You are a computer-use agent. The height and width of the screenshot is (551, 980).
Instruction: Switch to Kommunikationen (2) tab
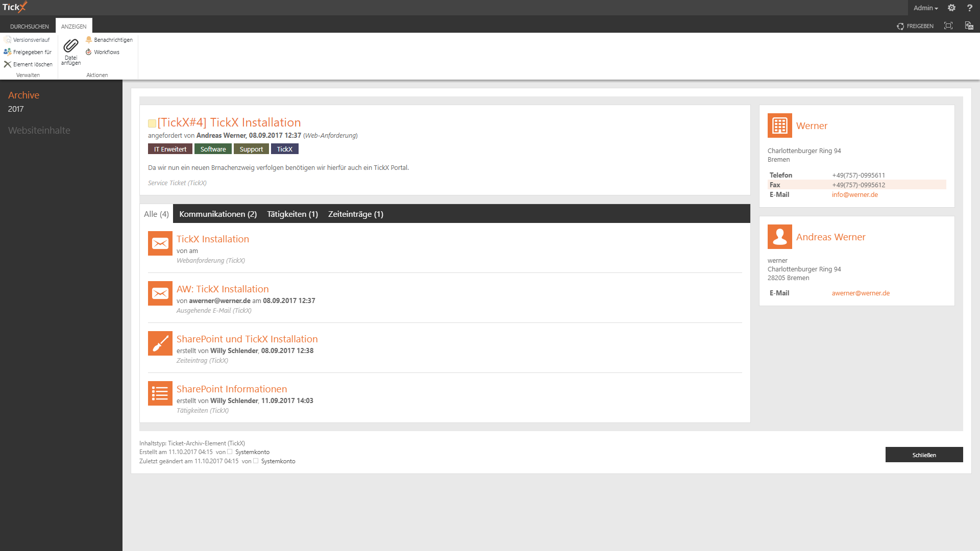pyautogui.click(x=218, y=214)
